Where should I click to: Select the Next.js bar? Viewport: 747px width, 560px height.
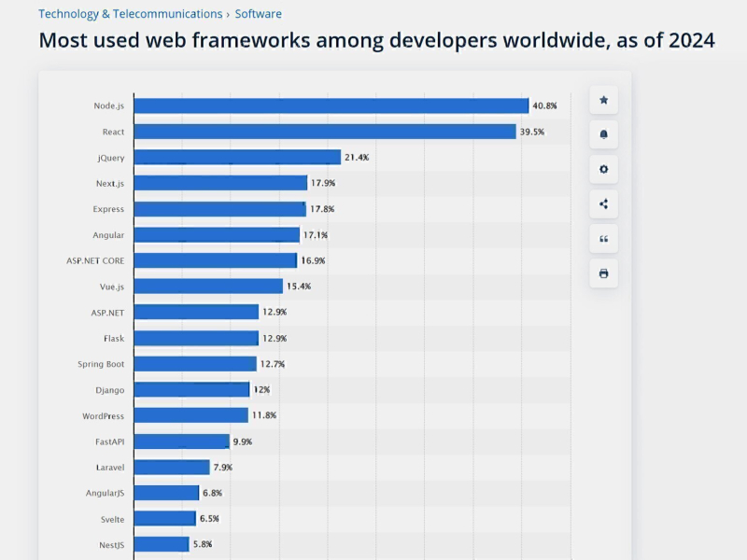coord(220,183)
